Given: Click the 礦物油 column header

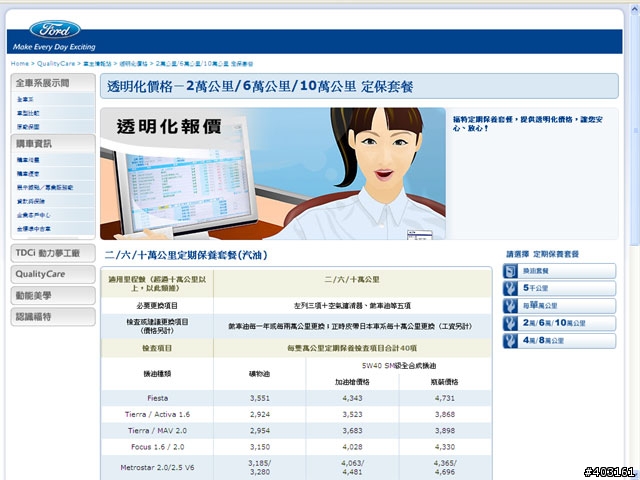Looking at the screenshot, I should [260, 373].
